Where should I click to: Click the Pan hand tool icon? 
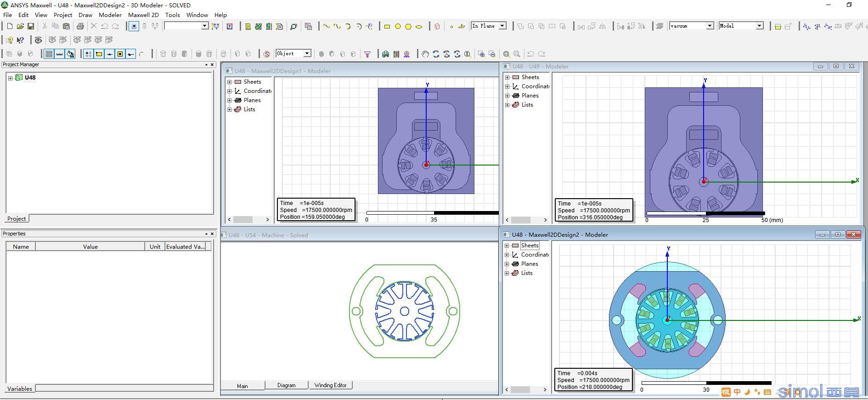coord(425,54)
